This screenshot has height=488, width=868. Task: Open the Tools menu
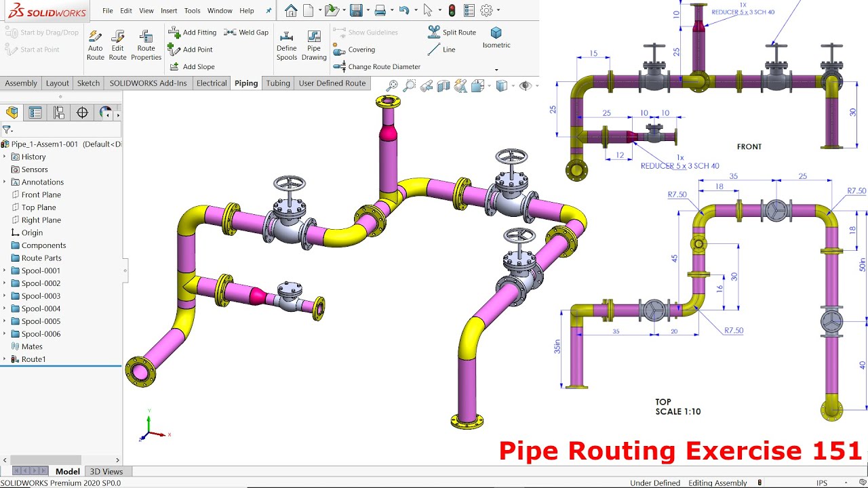193,11
